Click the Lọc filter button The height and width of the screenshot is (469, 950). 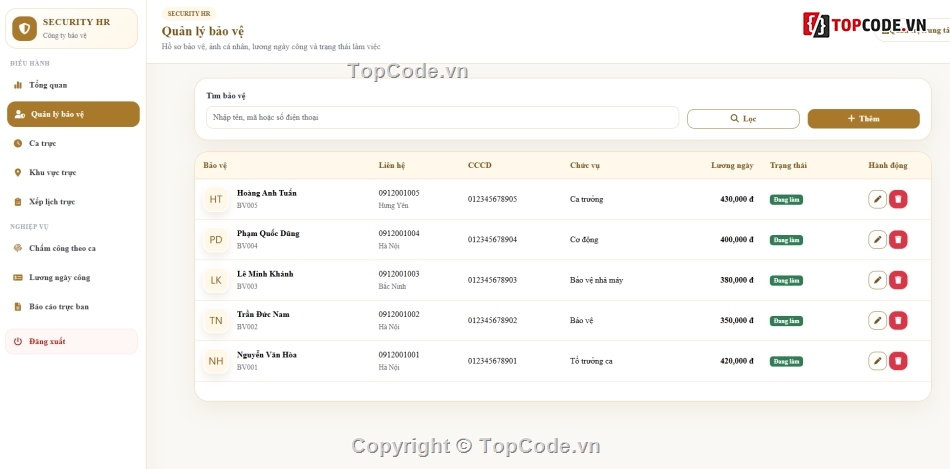coord(743,119)
